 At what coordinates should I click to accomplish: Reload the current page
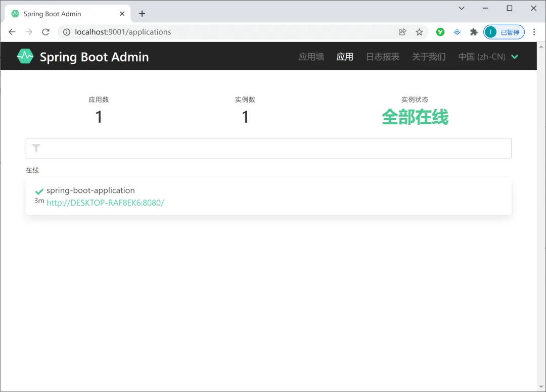pos(46,32)
